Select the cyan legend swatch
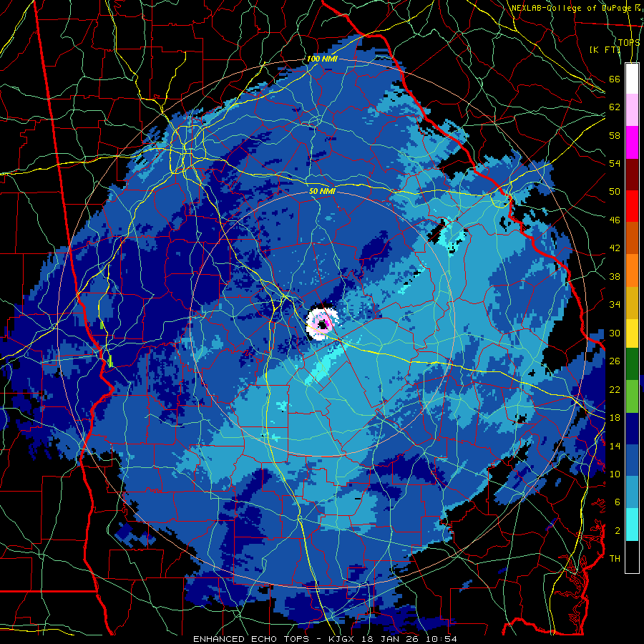The height and width of the screenshot is (644, 644). click(x=632, y=525)
